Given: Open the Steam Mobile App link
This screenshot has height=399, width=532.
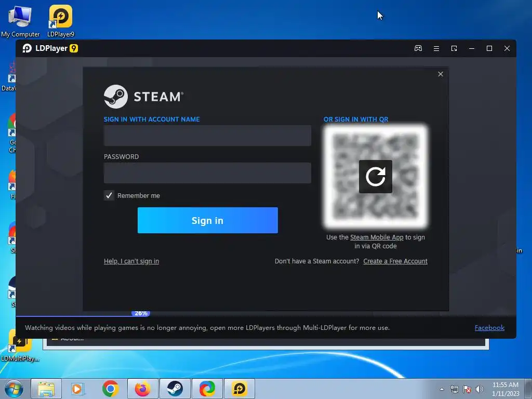Looking at the screenshot, I should click(x=377, y=237).
